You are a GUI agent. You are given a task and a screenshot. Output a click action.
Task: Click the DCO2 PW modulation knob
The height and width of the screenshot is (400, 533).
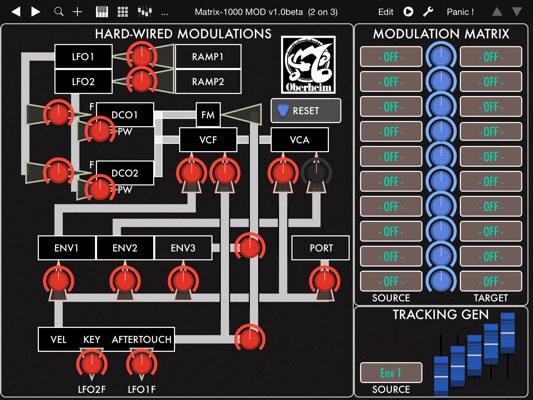(x=100, y=189)
